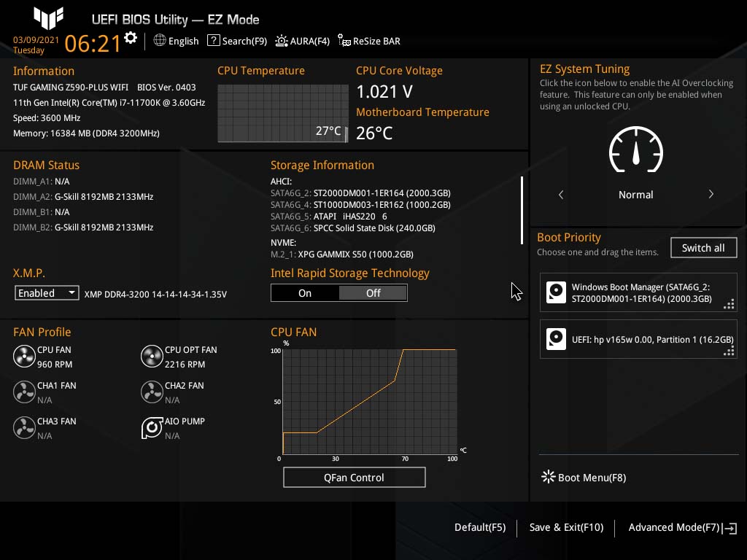
Task: Open QFan Control
Action: [x=354, y=477]
